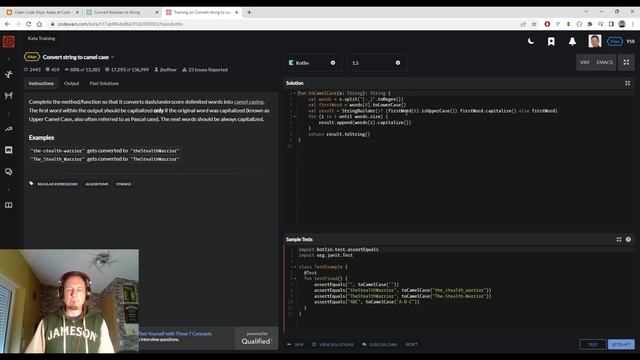Toggle fullscreen editor layout icon
This screenshot has height=360, width=640.
click(626, 62)
